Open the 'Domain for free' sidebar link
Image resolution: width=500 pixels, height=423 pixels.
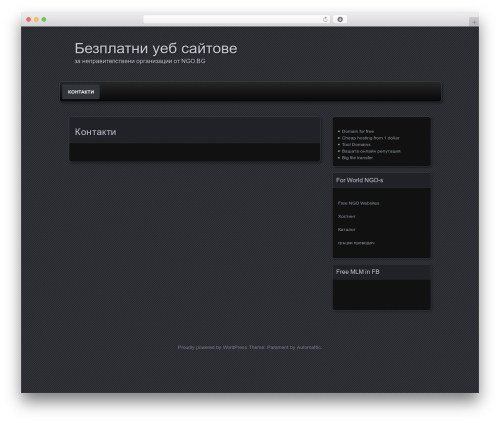pyautogui.click(x=358, y=131)
